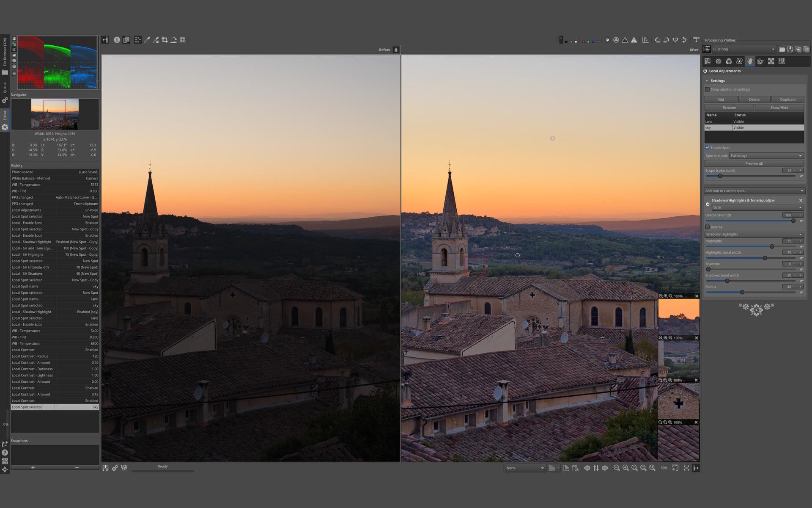Viewport: 812px width, 508px height.
Task: Select the crop tool in top toolbar
Action: click(165, 40)
